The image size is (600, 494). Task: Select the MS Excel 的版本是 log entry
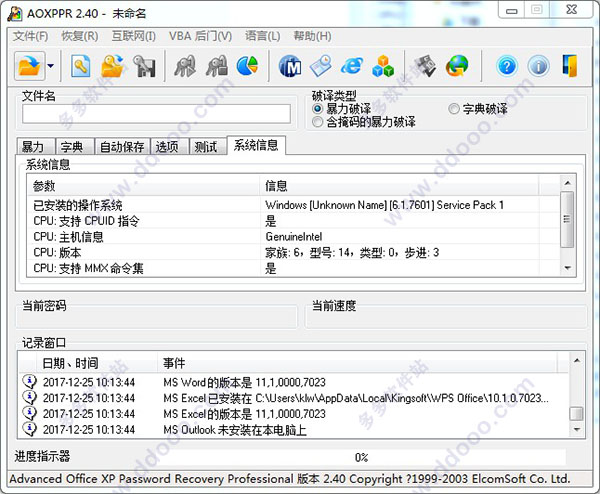(293, 413)
